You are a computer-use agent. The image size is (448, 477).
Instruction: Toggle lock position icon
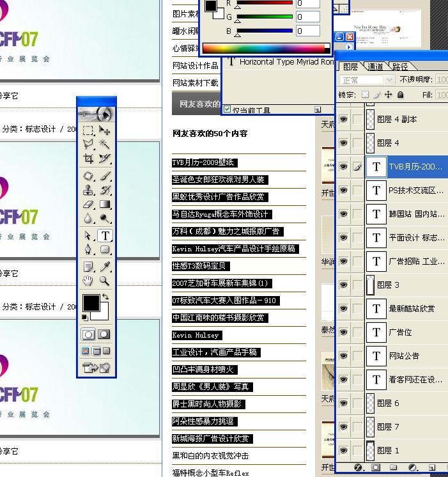(389, 95)
